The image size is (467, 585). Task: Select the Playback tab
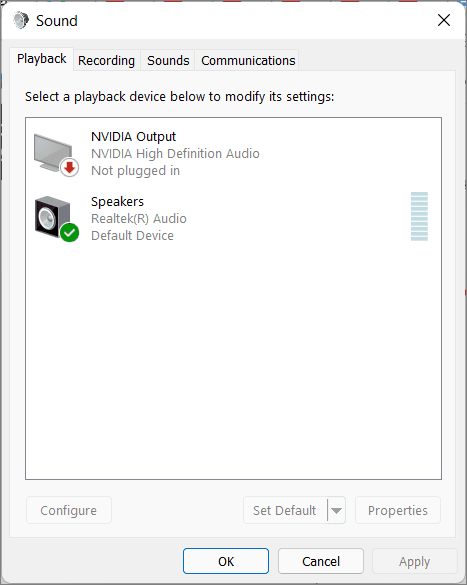pos(41,59)
